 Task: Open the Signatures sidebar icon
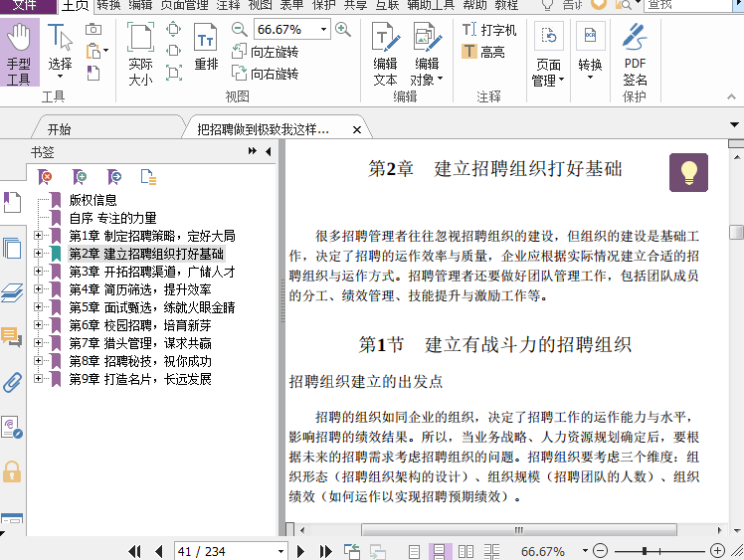click(12, 427)
